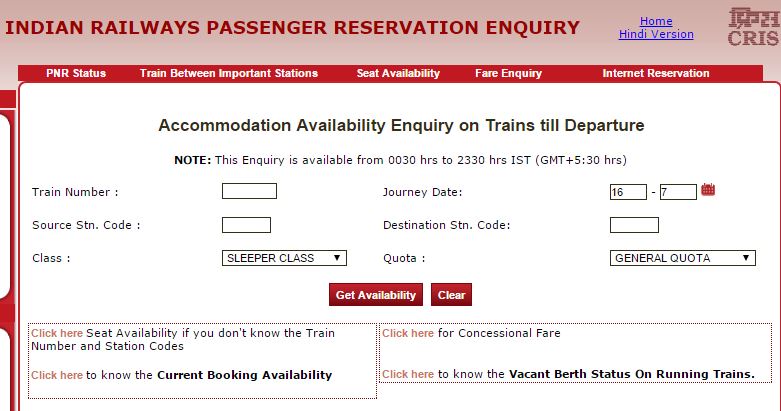Click here link for Vacant Berth Status
This screenshot has width=781, height=411.
pos(408,374)
